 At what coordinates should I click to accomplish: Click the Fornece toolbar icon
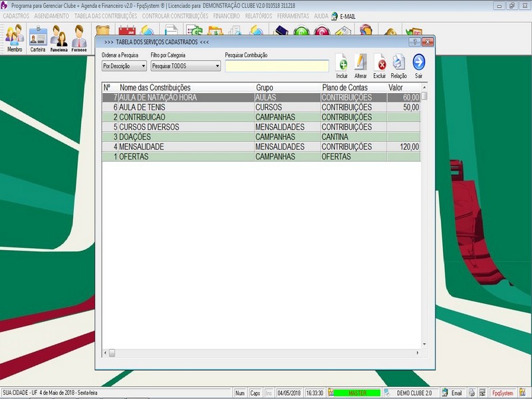click(79, 39)
